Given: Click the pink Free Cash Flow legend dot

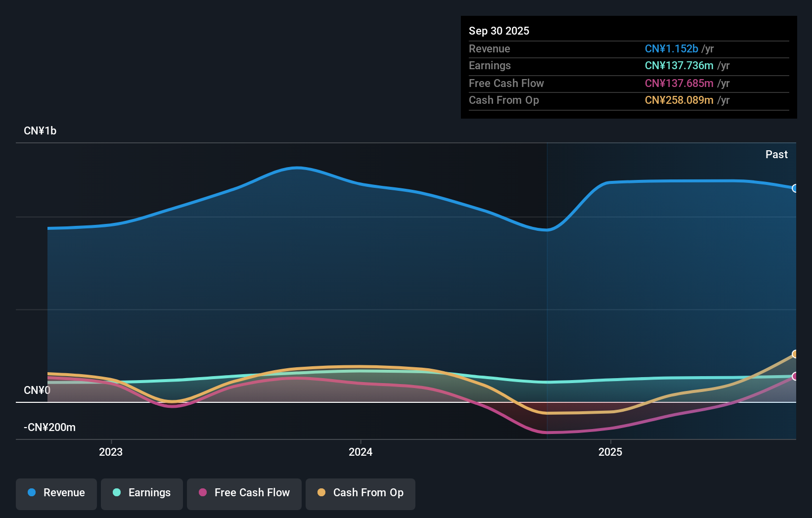Looking at the screenshot, I should pyautogui.click(x=203, y=493).
